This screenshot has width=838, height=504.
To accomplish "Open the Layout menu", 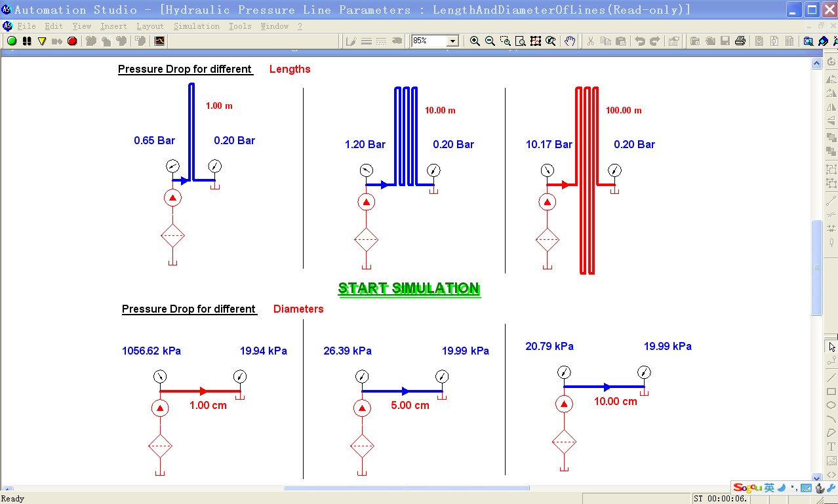I will 150,26.
